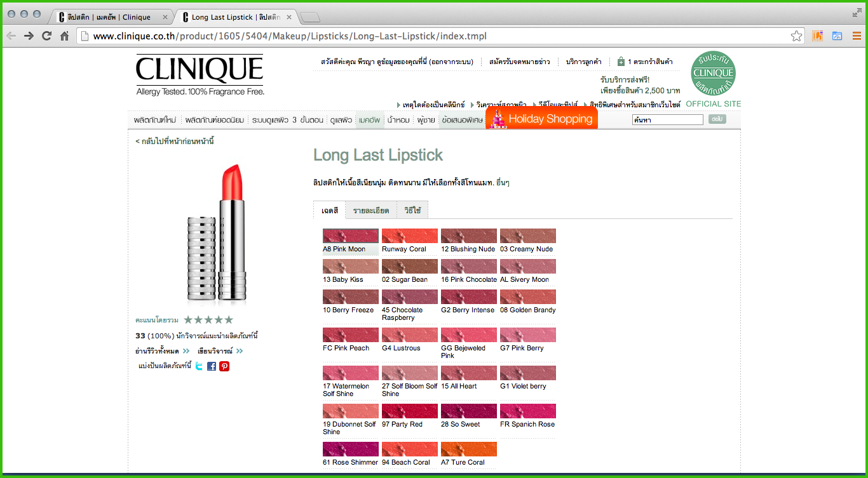Click the orange extension icon in toolbar
Screen dimensions: 868x478
click(817, 36)
